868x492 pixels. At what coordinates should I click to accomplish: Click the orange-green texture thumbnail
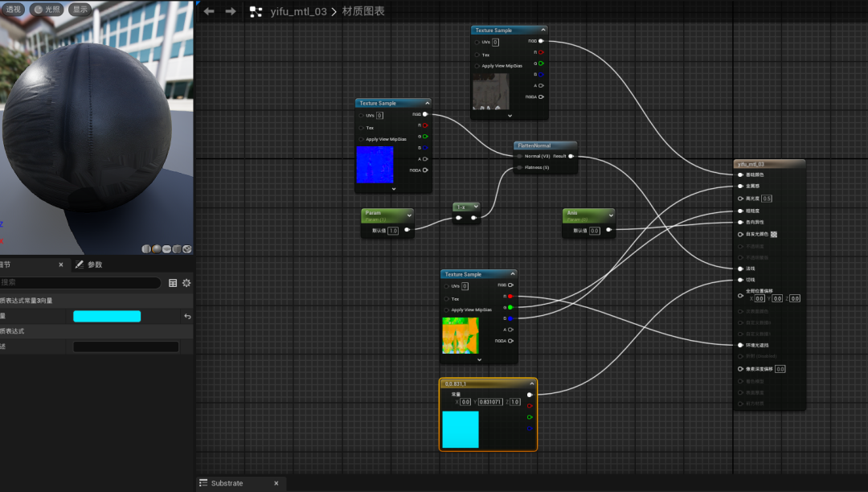coord(461,335)
